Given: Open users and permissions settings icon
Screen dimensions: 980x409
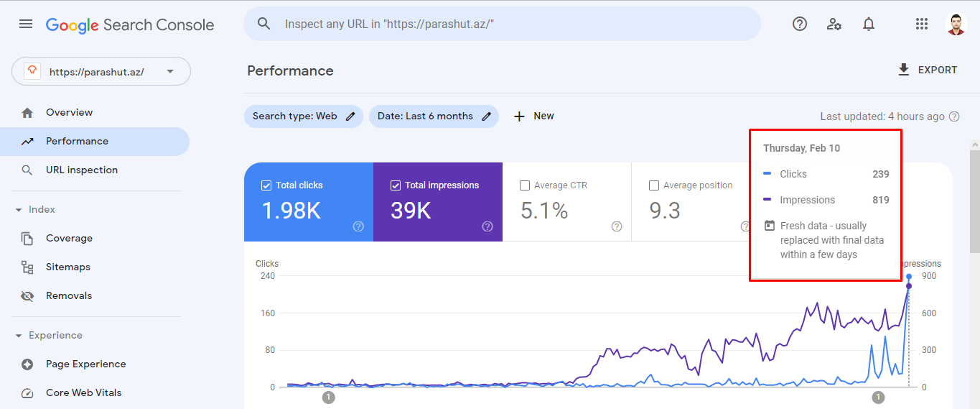Looking at the screenshot, I should click(x=834, y=24).
